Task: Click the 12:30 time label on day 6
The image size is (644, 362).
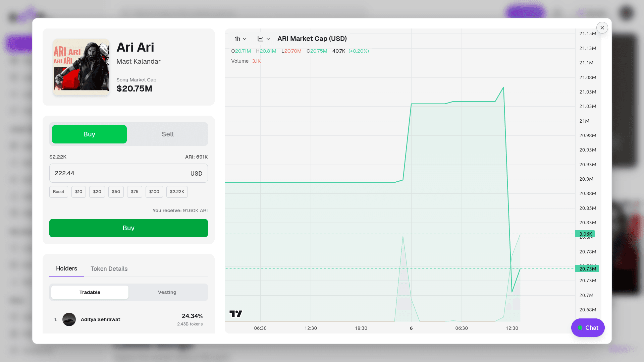Action: (x=512, y=328)
